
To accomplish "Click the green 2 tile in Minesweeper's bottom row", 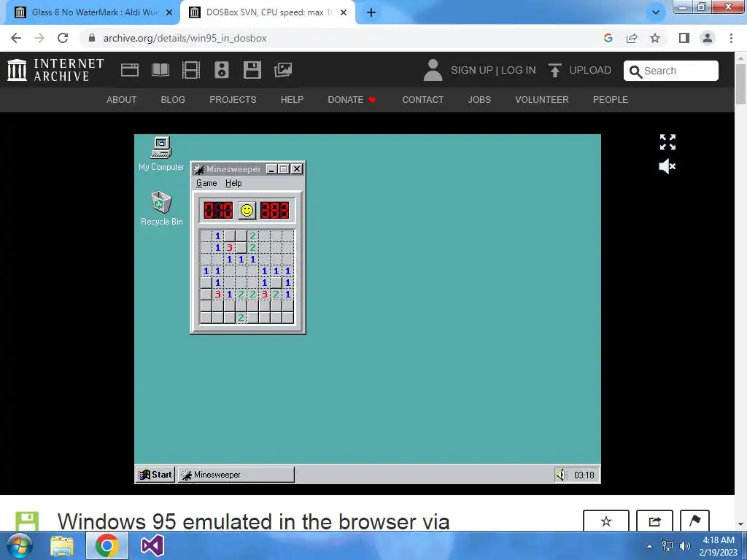I will click(x=241, y=318).
